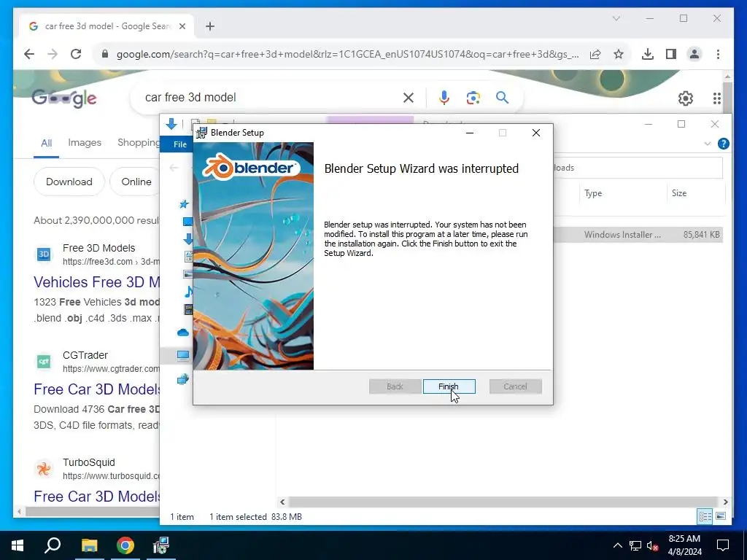Open TurboSquid 'Free Car 3D Models' result
This screenshot has width=747, height=560.
tap(97, 496)
